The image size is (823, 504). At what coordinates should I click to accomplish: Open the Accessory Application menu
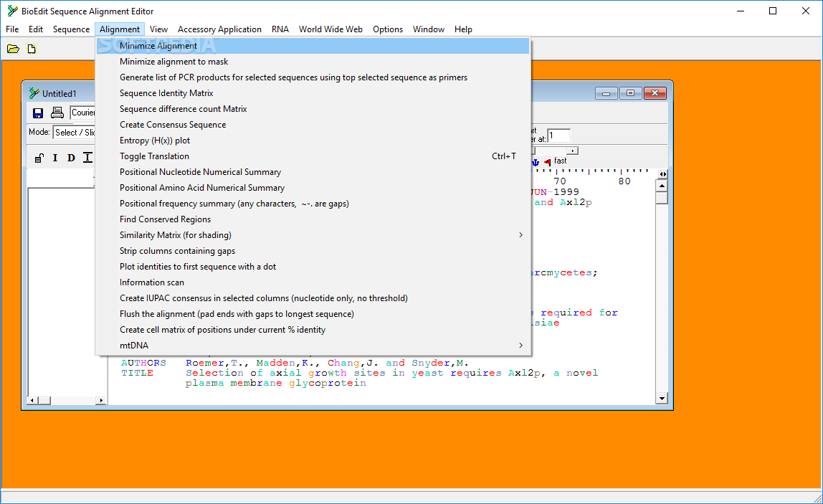[x=219, y=29]
